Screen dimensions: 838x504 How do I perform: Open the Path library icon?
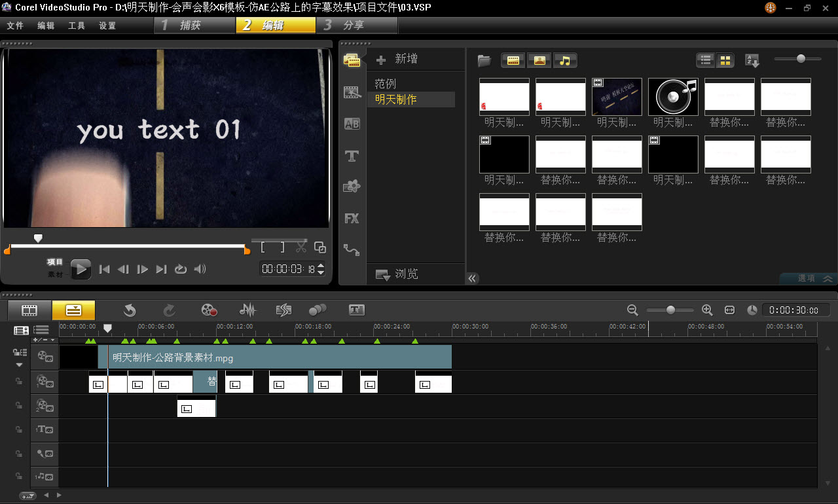352,249
